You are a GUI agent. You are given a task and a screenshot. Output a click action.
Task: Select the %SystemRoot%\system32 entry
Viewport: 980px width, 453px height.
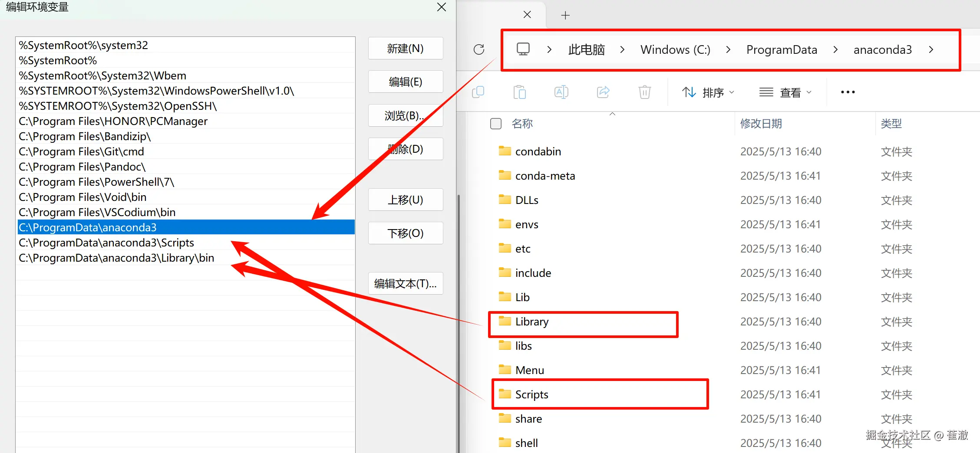(x=186, y=45)
